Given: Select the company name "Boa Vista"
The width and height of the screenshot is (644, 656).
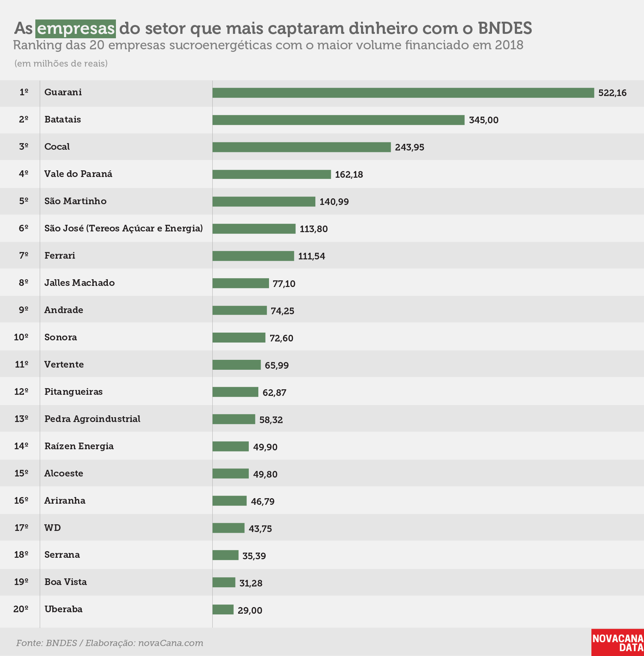Looking at the screenshot, I should pyautogui.click(x=66, y=582).
